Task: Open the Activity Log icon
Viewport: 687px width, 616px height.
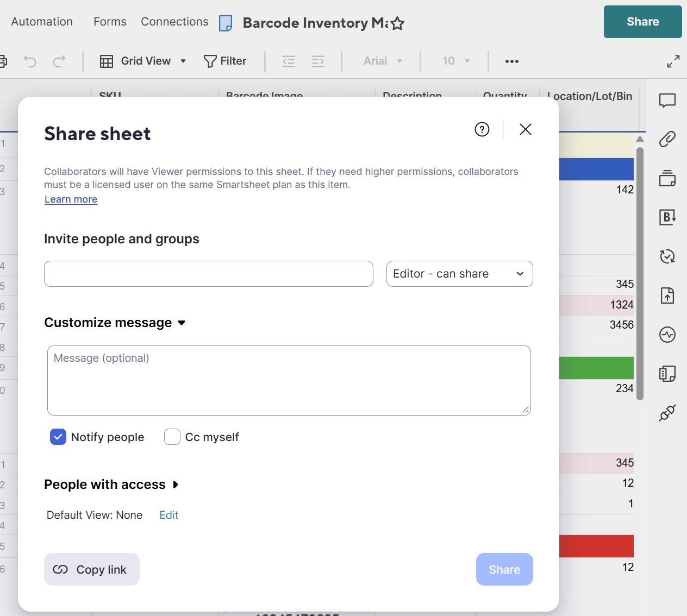Action: (667, 335)
